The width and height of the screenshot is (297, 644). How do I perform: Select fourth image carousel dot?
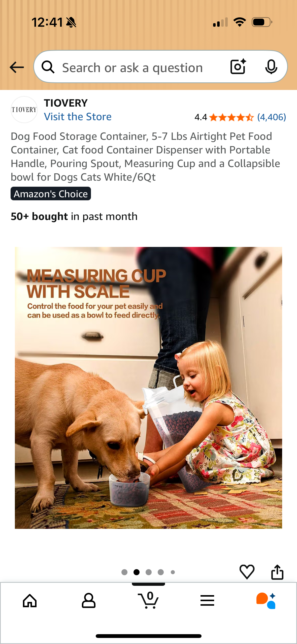pyautogui.click(x=161, y=572)
